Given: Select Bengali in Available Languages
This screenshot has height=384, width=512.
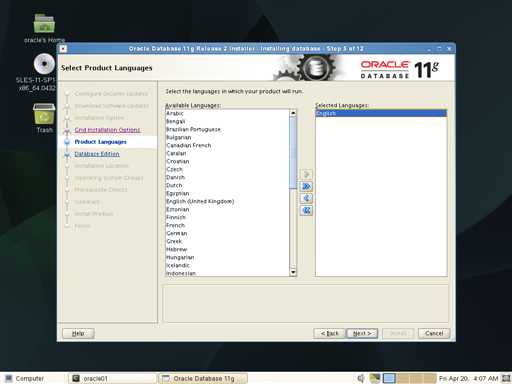Looking at the screenshot, I should 228,121.
